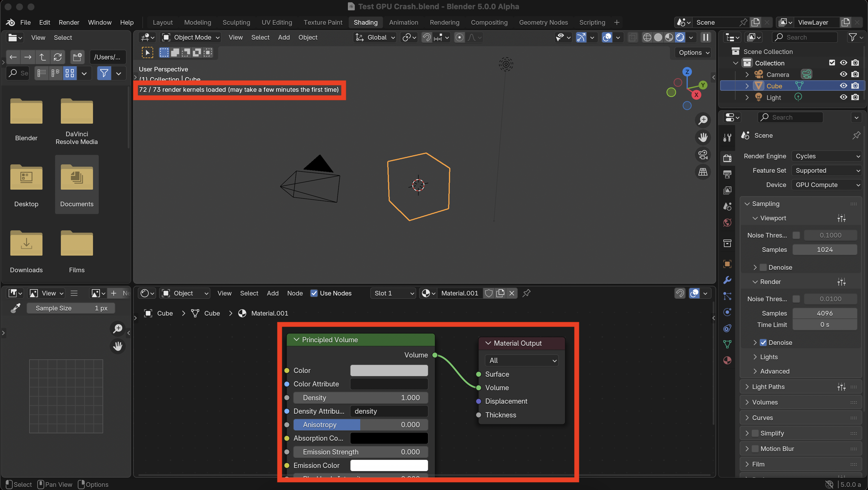Image resolution: width=868 pixels, height=490 pixels.
Task: Open the Device GPU Compute dropdown
Action: 827,185
